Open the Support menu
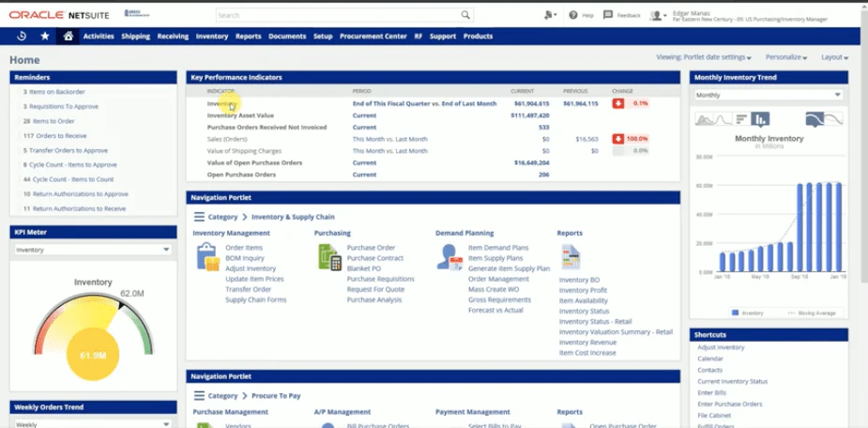Image resolution: width=868 pixels, height=428 pixels. click(x=443, y=36)
